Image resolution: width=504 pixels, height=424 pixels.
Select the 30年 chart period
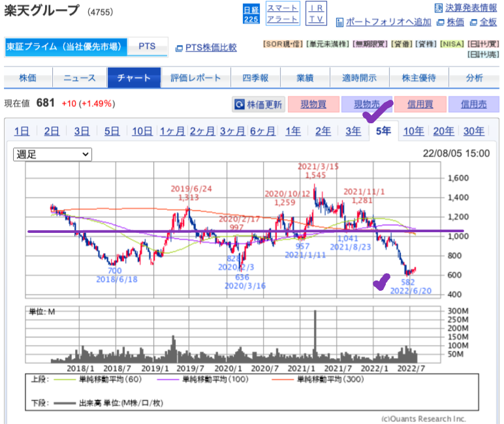click(474, 131)
